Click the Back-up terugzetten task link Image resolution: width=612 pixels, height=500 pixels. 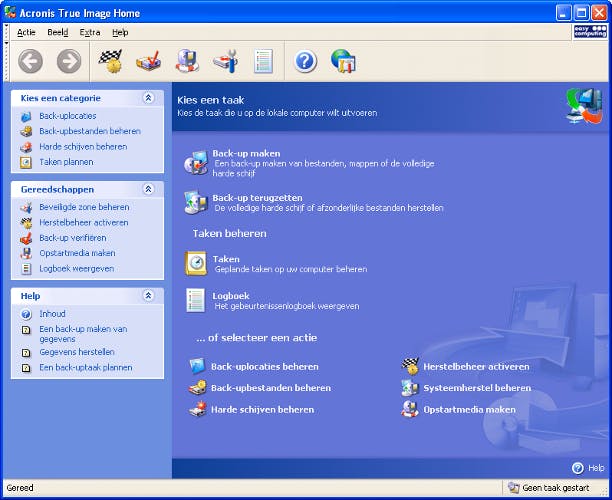[x=257, y=198]
